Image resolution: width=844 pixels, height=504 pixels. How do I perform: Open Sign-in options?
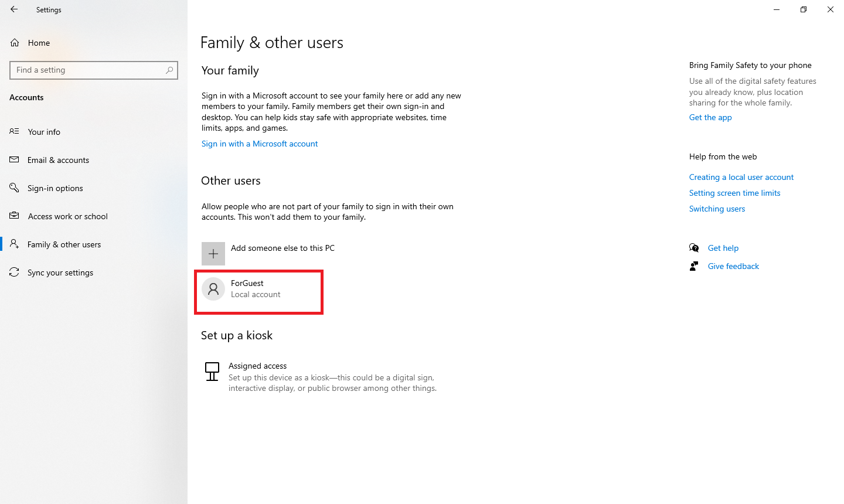55,188
